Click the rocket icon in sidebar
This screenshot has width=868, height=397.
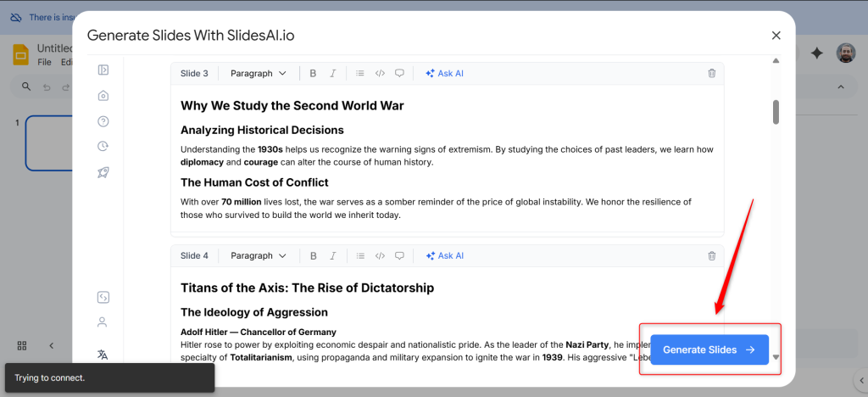[103, 173]
